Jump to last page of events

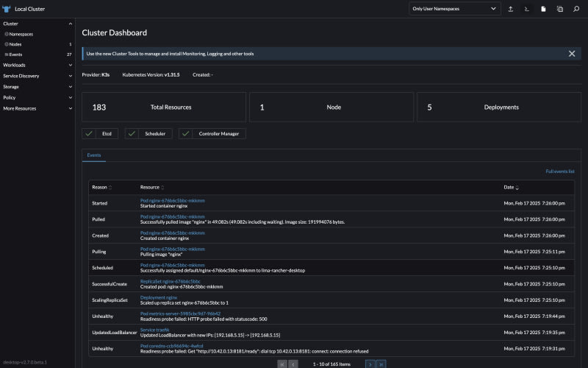(x=381, y=364)
